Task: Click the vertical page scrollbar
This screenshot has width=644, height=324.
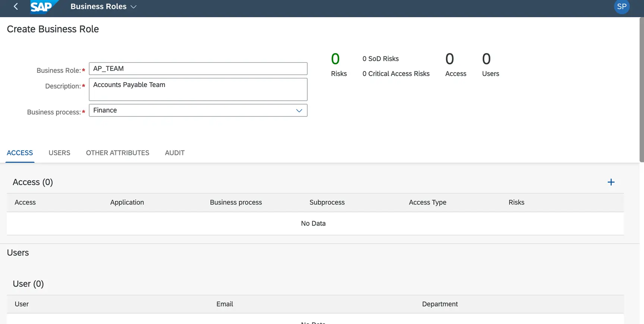Action: pyautogui.click(x=641, y=90)
